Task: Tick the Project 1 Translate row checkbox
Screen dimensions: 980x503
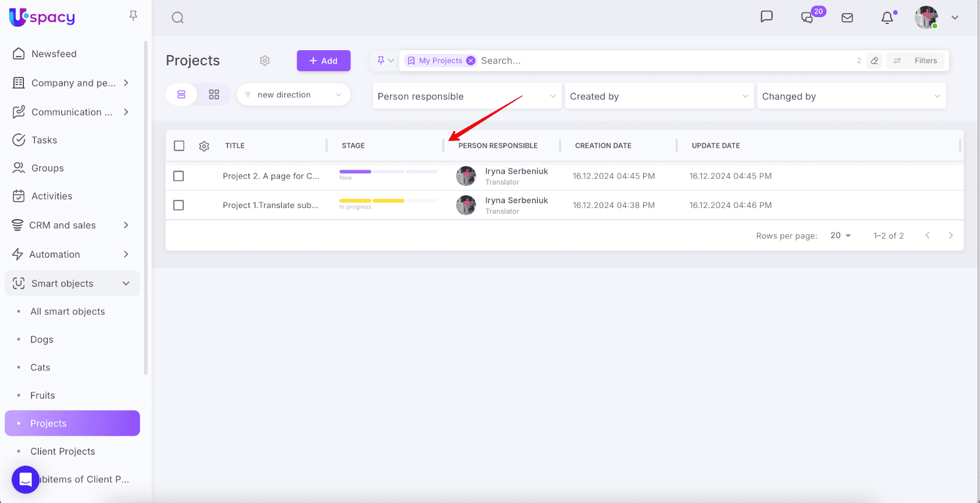Action: pyautogui.click(x=179, y=206)
